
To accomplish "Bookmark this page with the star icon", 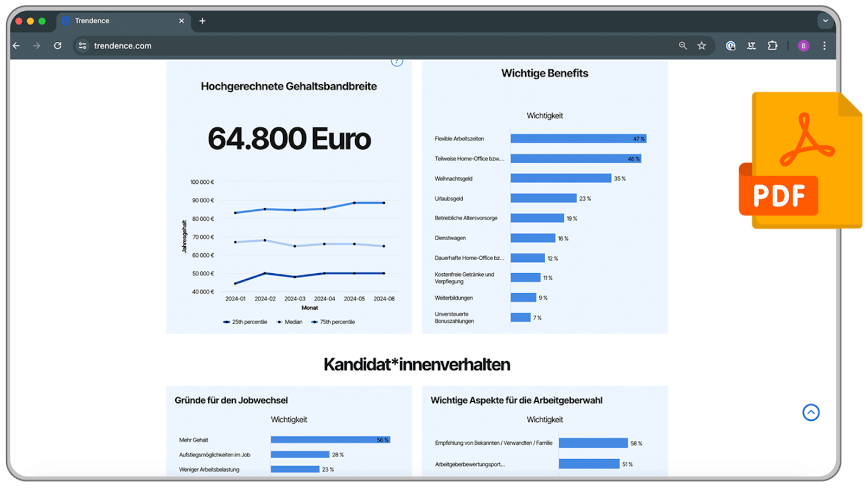I will click(x=702, y=46).
